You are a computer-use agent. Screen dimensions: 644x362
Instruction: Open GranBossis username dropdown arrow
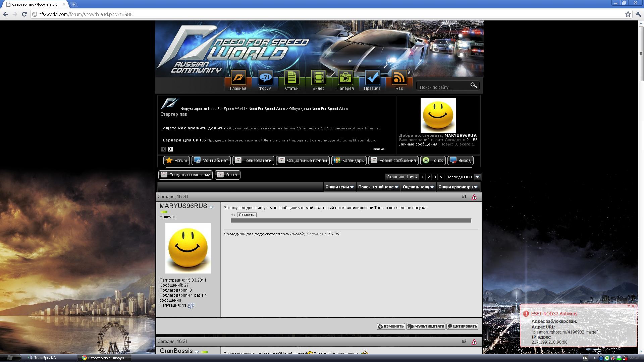(x=197, y=352)
